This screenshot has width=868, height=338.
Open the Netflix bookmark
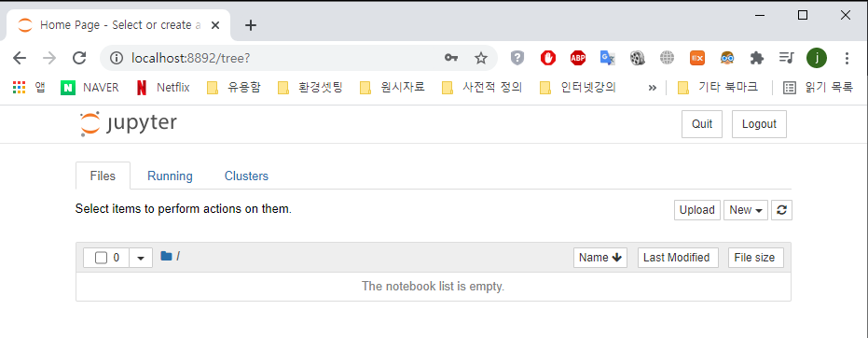point(163,87)
